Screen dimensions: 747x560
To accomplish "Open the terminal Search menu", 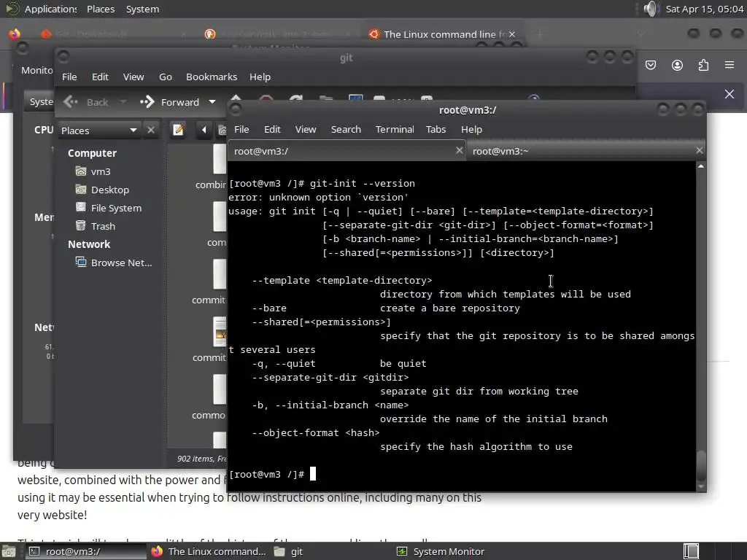I will (x=346, y=129).
